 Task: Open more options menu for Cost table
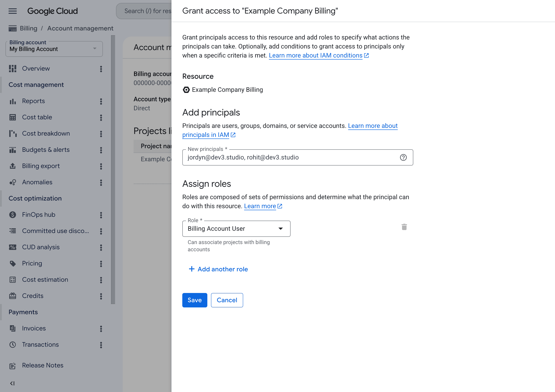tap(101, 118)
